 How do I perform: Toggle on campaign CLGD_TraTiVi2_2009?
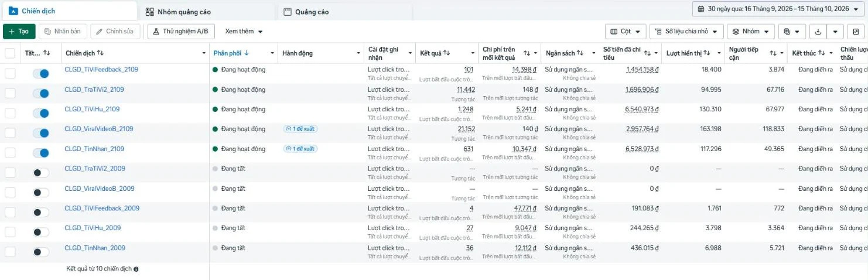[x=40, y=173]
